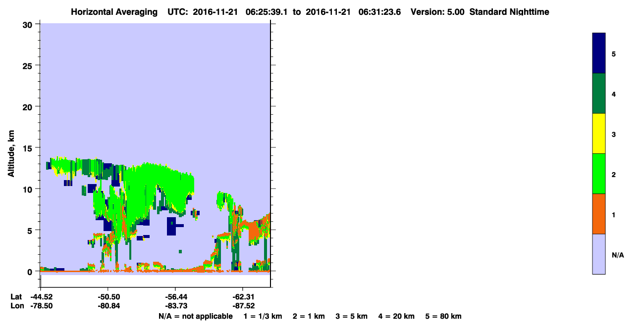Click the y-axis tick label 10
This screenshot has width=644, height=330.
point(28,189)
